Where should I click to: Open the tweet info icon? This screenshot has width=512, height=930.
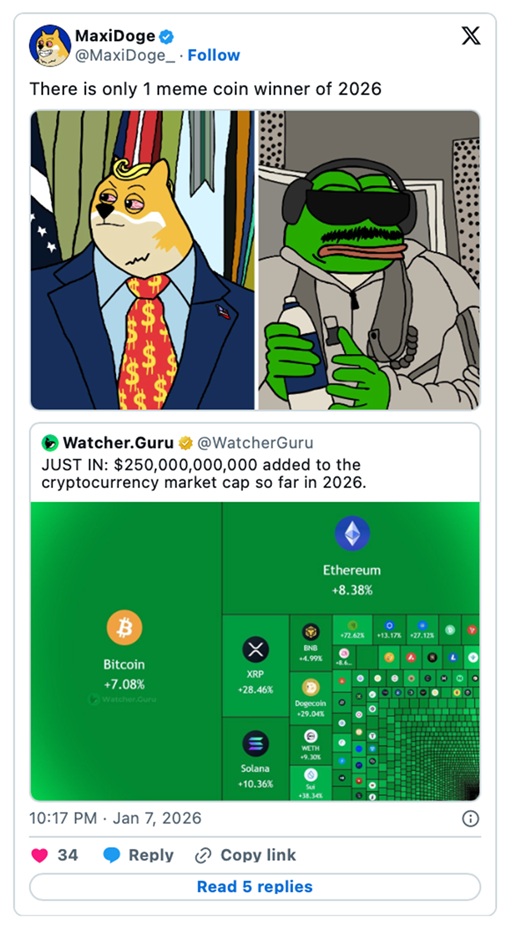(470, 818)
